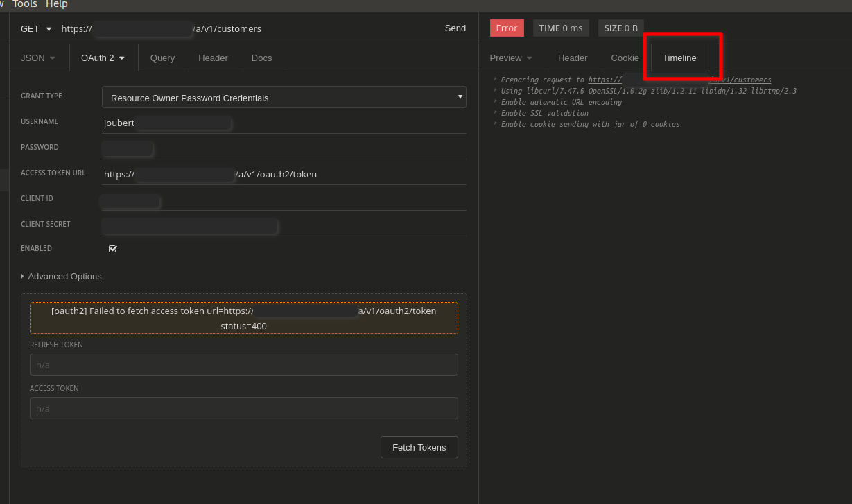852x504 pixels.
Task: Open the Tools menu
Action: 25,4
